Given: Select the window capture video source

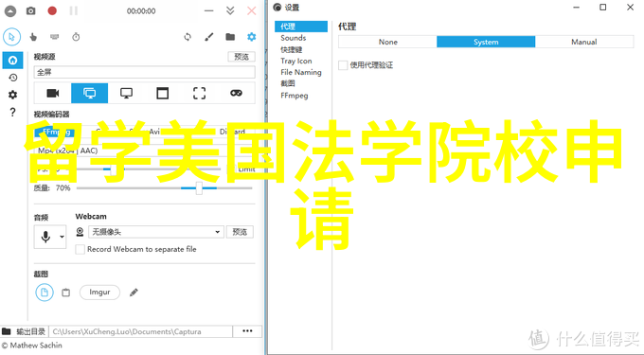Looking at the screenshot, I should click(x=163, y=93).
